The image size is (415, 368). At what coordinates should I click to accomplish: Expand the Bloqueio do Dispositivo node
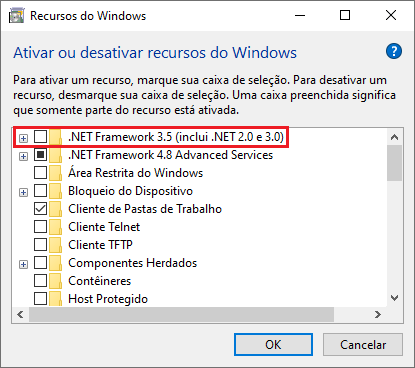[x=23, y=192]
